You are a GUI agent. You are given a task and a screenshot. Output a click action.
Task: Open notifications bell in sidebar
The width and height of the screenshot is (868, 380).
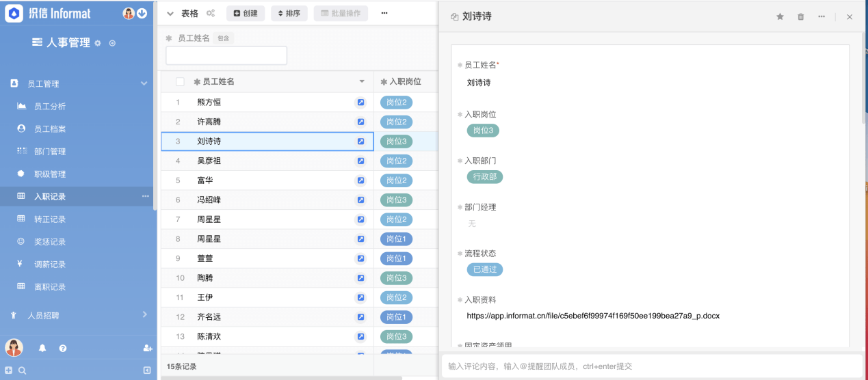[42, 348]
